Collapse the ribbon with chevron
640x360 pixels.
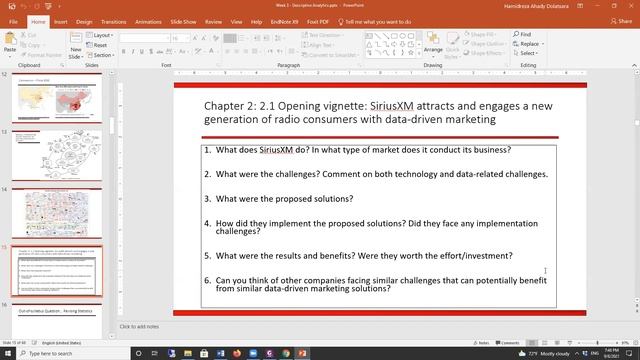click(634, 65)
